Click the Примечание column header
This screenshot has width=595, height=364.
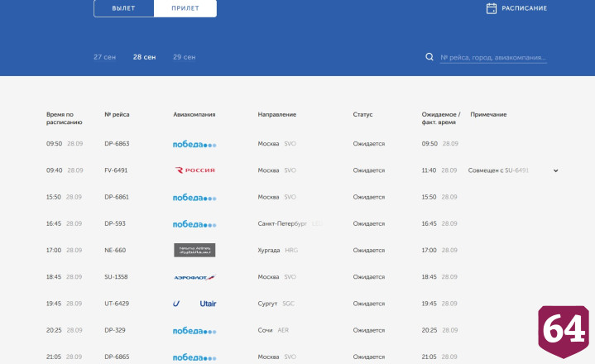click(488, 114)
